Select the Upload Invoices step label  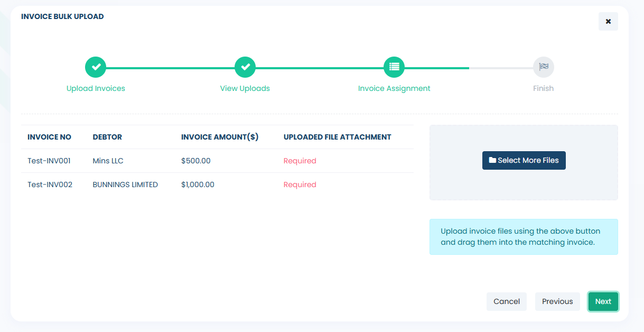pos(96,88)
